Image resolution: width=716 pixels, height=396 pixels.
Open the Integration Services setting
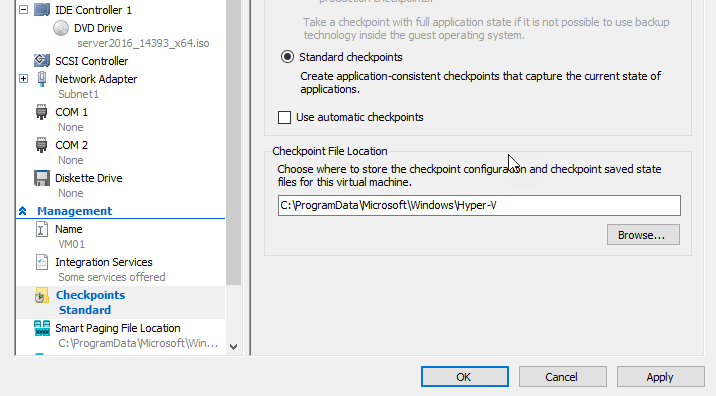coord(104,262)
